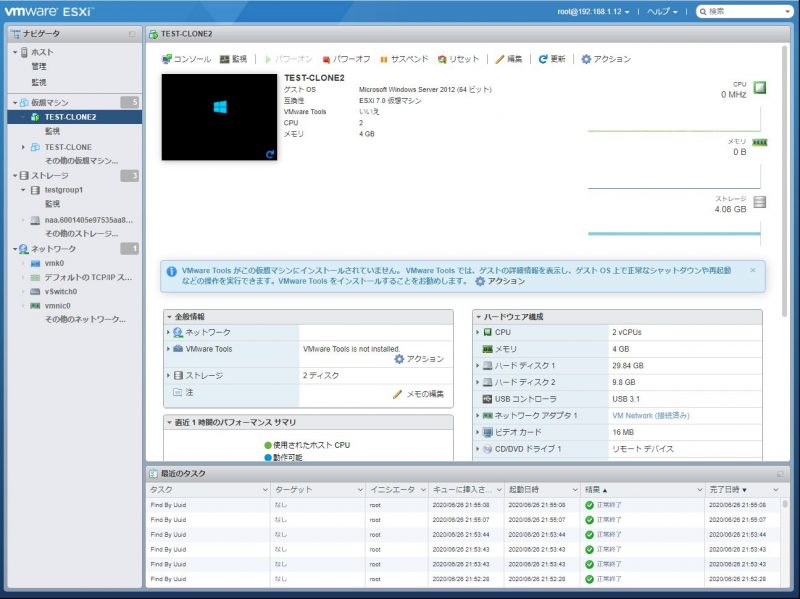Click the info icon in VMware Tools banner

click(x=171, y=271)
